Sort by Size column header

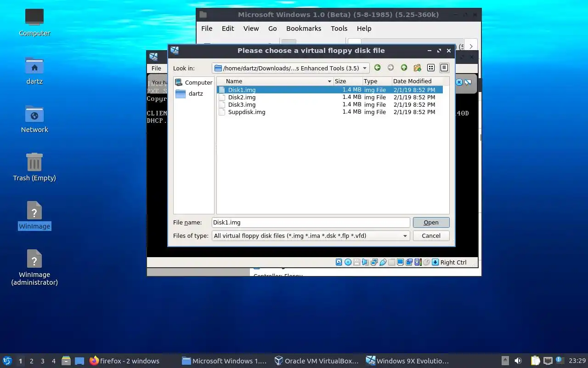pos(348,81)
